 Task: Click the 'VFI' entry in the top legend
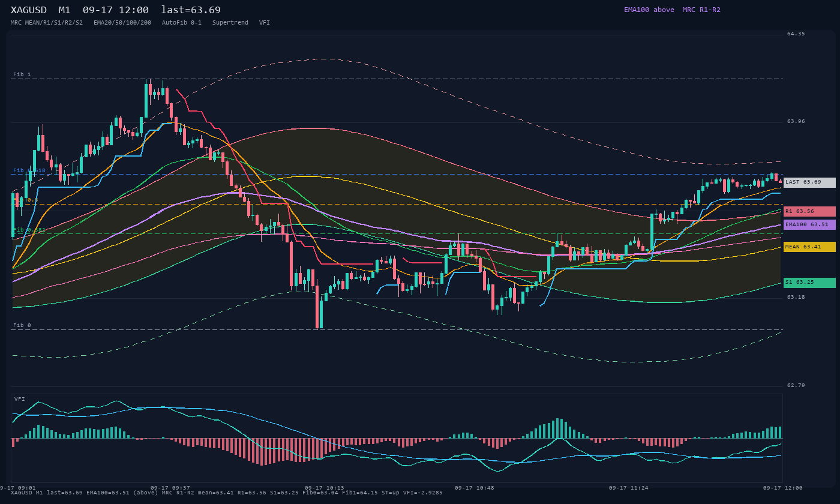pyautogui.click(x=265, y=22)
